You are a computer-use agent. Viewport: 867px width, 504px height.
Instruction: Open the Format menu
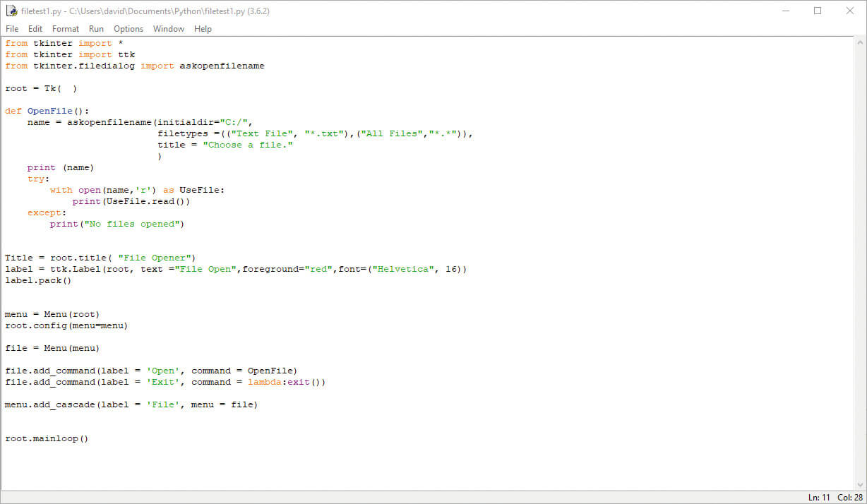coord(65,29)
